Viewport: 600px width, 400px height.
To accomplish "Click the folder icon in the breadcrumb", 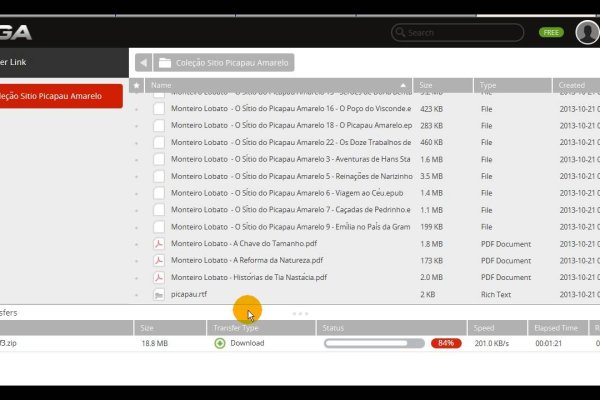I will pos(164,63).
